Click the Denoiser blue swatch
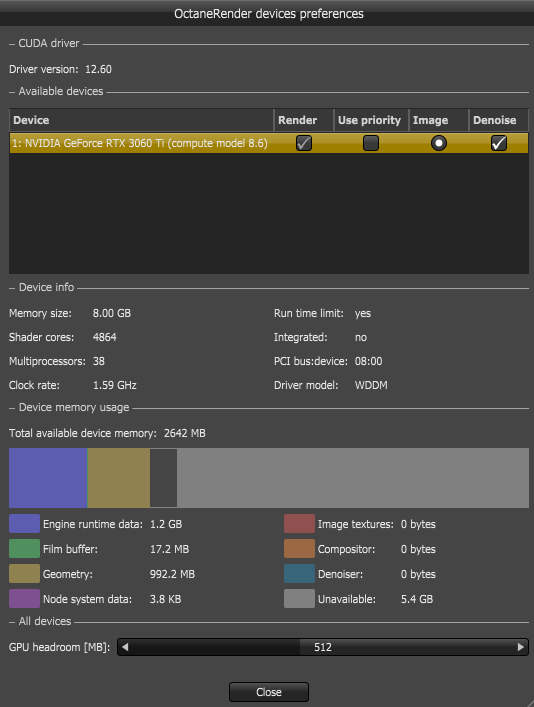The width and height of the screenshot is (534, 707). pos(299,574)
